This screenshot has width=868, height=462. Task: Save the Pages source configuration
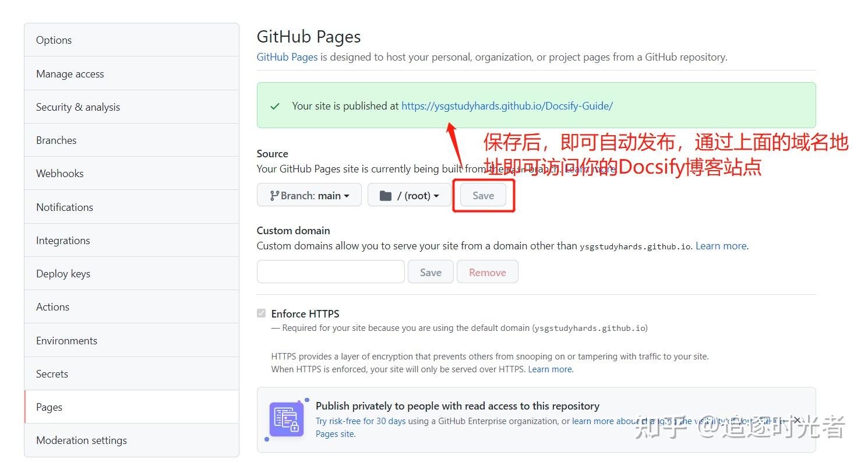(x=483, y=195)
